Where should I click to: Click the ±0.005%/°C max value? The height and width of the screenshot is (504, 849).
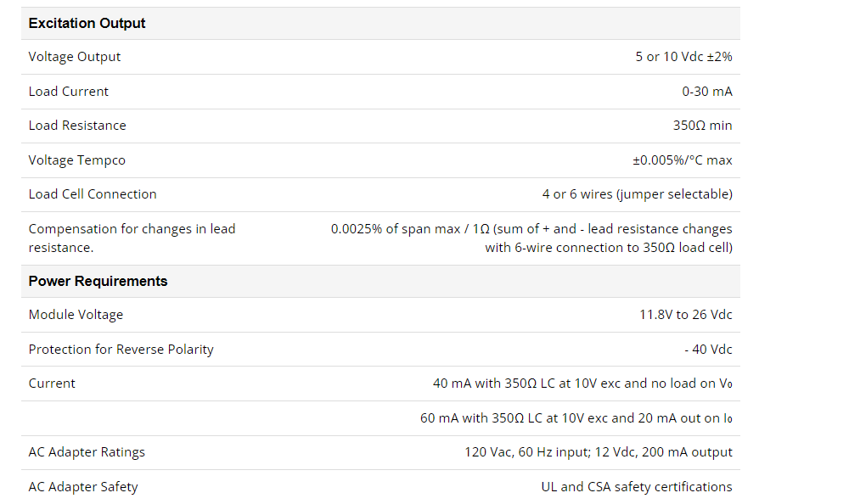(683, 160)
